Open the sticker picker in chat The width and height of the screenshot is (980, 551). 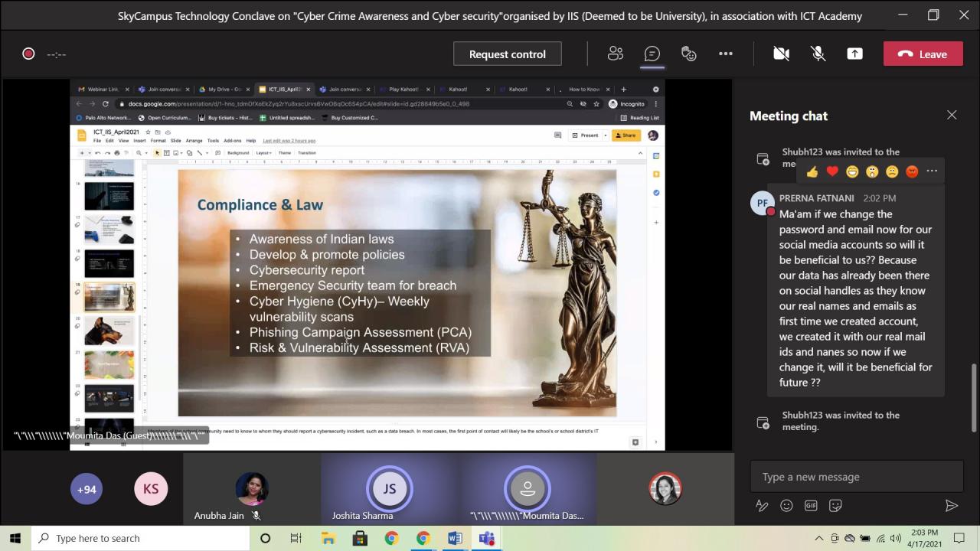tap(835, 505)
